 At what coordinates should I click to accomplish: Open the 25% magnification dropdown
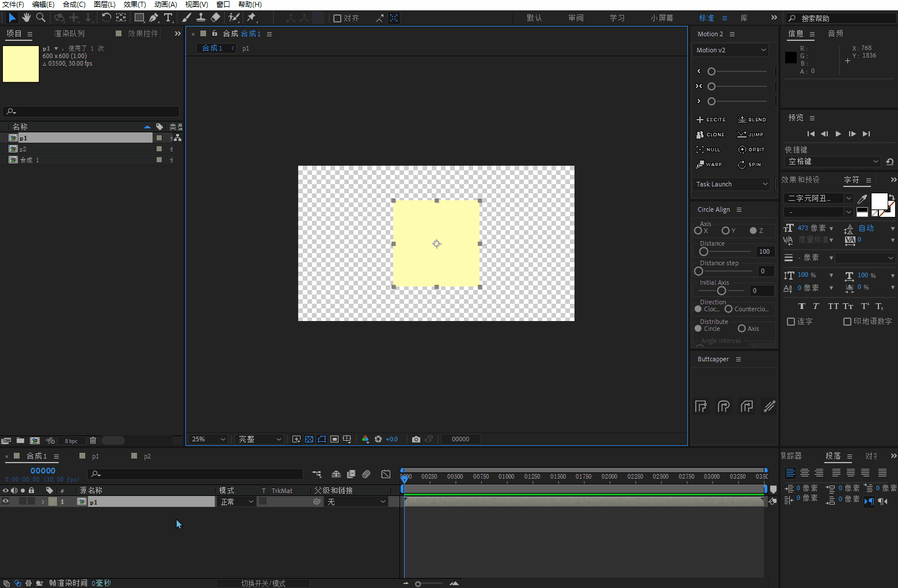[209, 439]
